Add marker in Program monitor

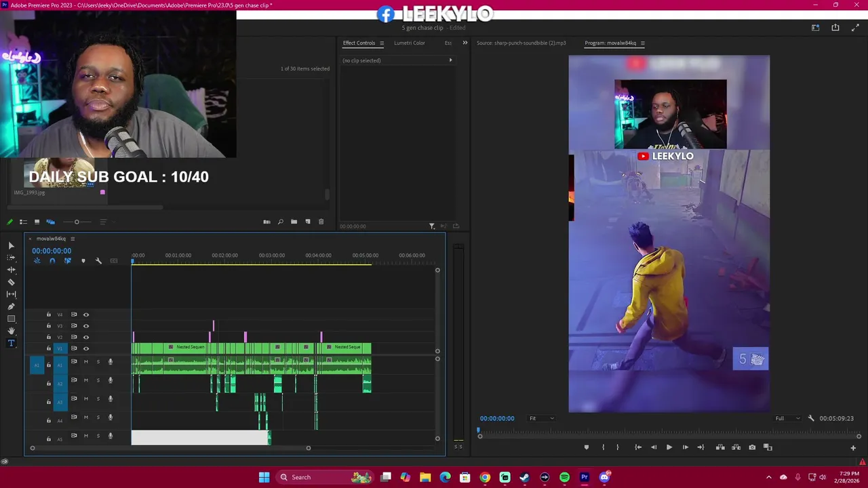[587, 447]
